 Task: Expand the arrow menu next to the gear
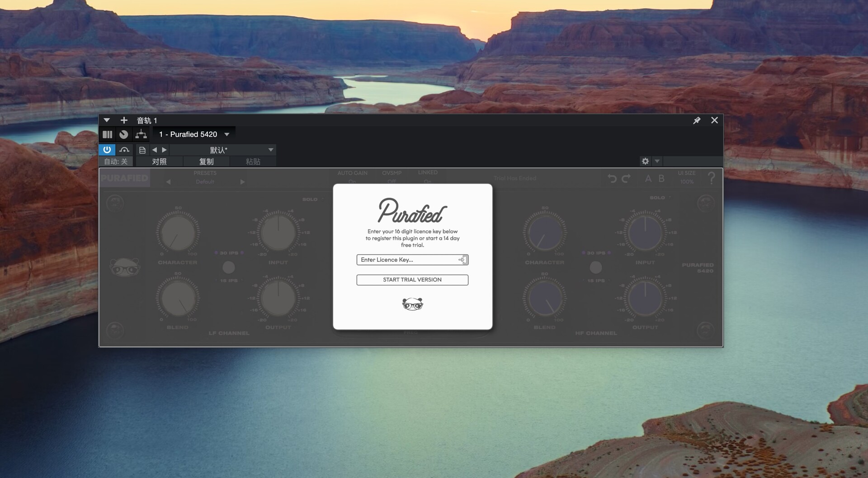[657, 161]
